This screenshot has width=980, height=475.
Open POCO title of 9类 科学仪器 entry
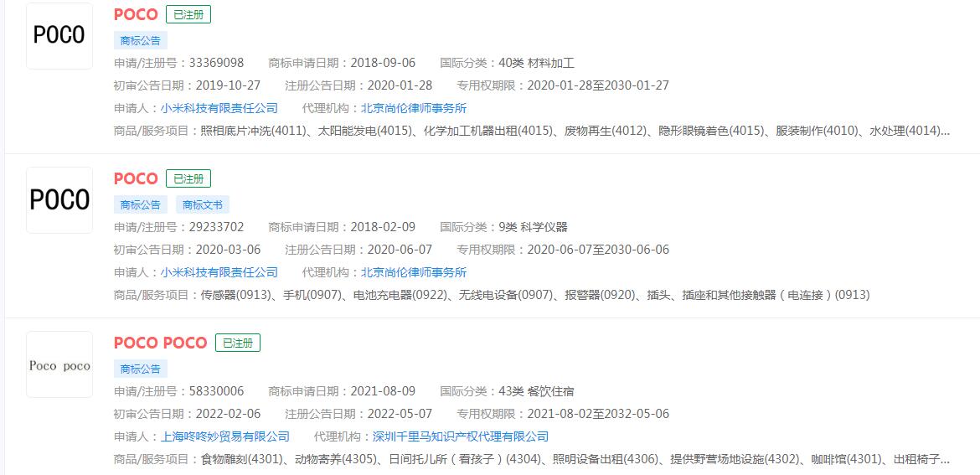136,178
